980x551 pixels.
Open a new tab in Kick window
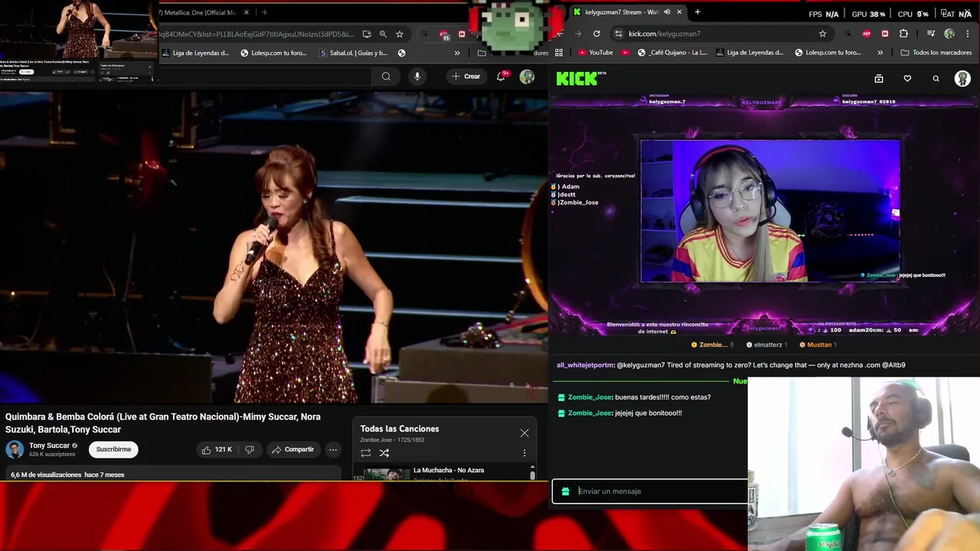point(697,12)
